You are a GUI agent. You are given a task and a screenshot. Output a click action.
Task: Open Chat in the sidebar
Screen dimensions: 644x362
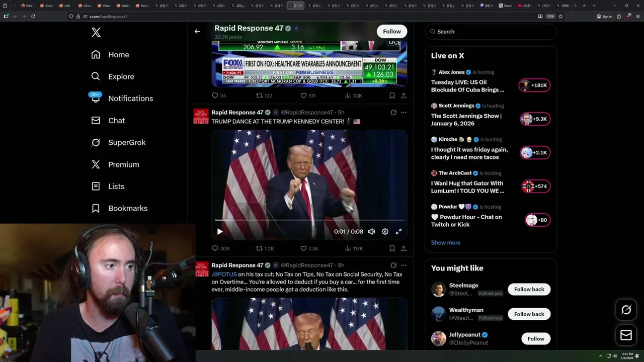tap(108, 121)
